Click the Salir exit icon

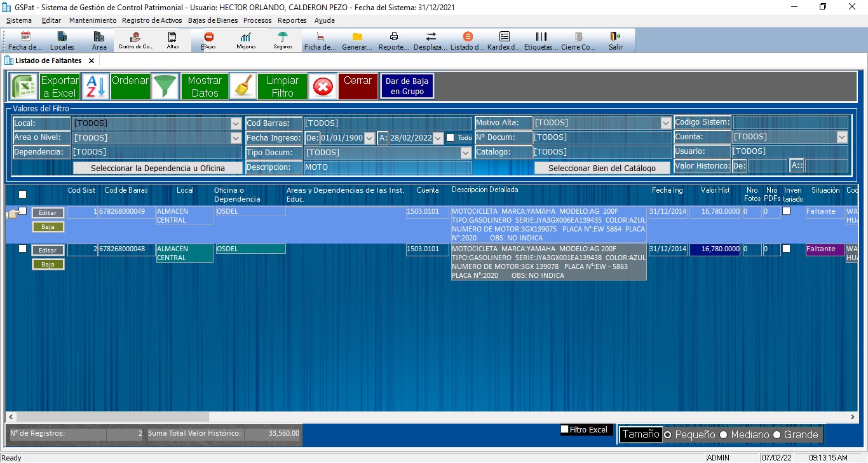pos(615,41)
